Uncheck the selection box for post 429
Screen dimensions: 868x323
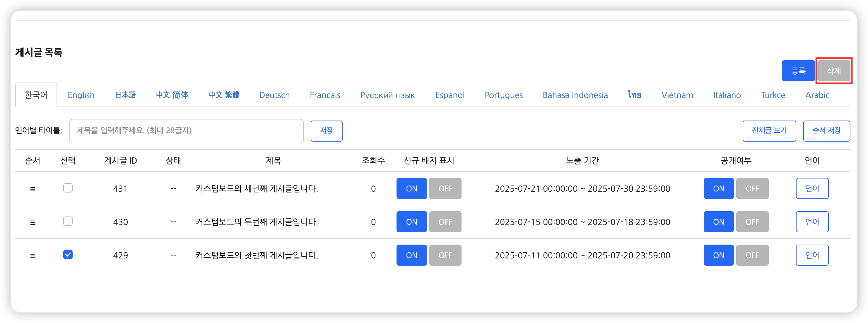pos(68,255)
